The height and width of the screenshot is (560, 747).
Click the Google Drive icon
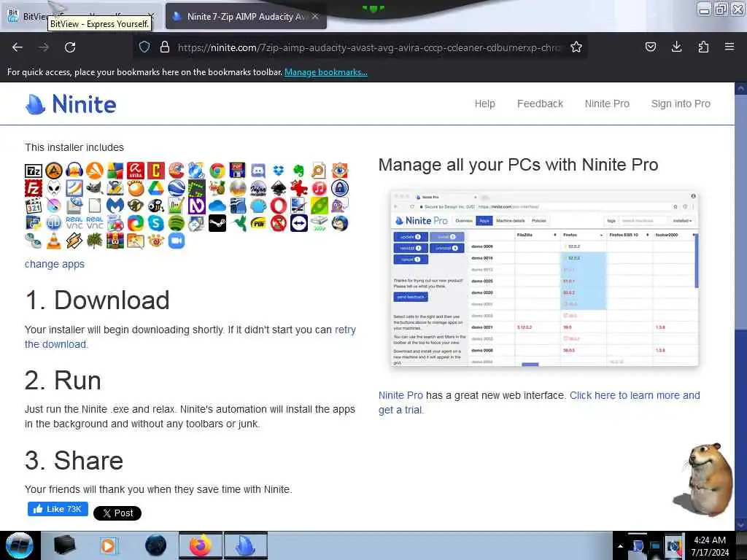click(156, 188)
